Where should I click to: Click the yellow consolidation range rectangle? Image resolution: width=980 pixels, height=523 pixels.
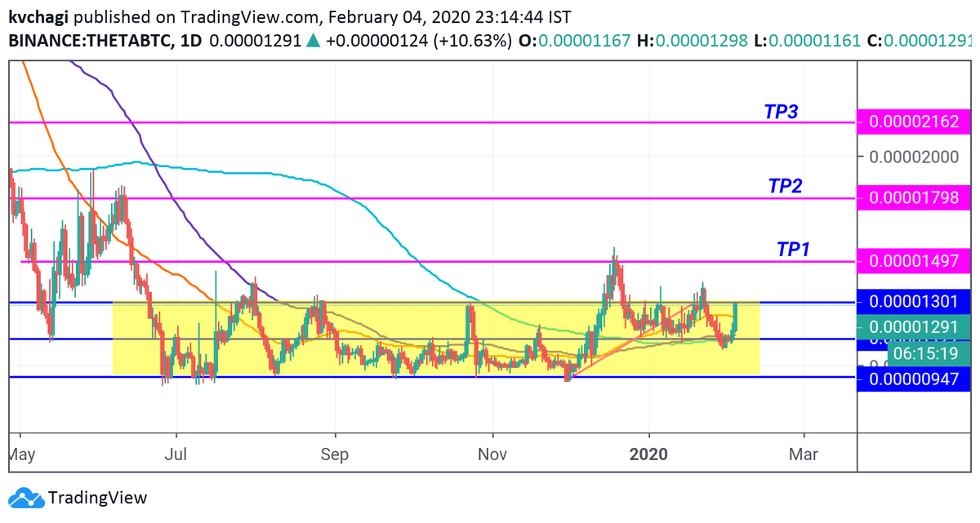point(435,339)
